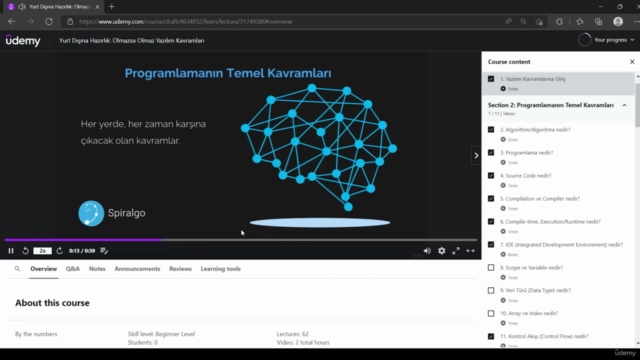
Task: Open video settings gear
Action: tap(442, 251)
